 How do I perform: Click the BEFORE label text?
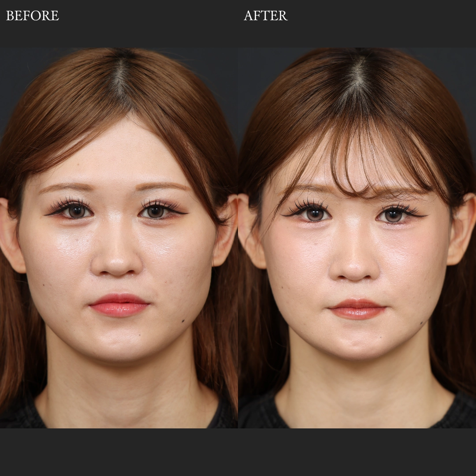[33, 16]
